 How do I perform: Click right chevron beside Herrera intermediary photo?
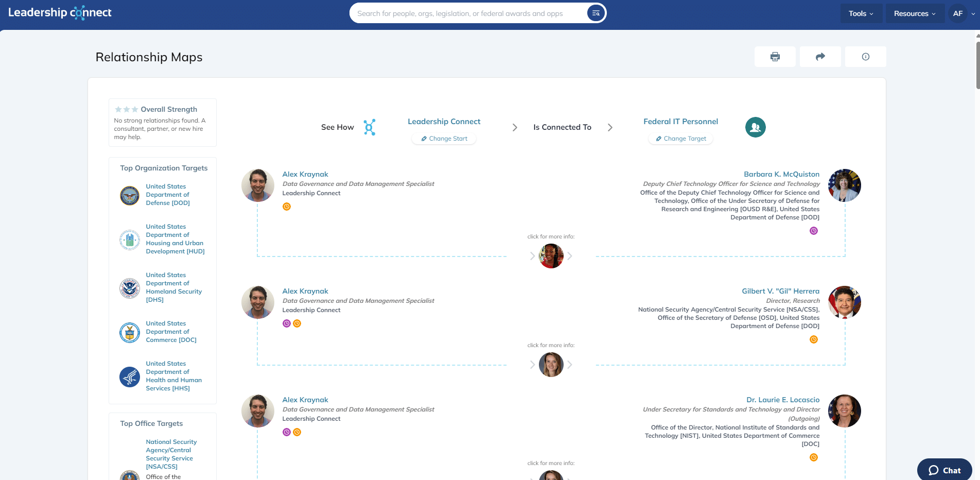pos(570,365)
